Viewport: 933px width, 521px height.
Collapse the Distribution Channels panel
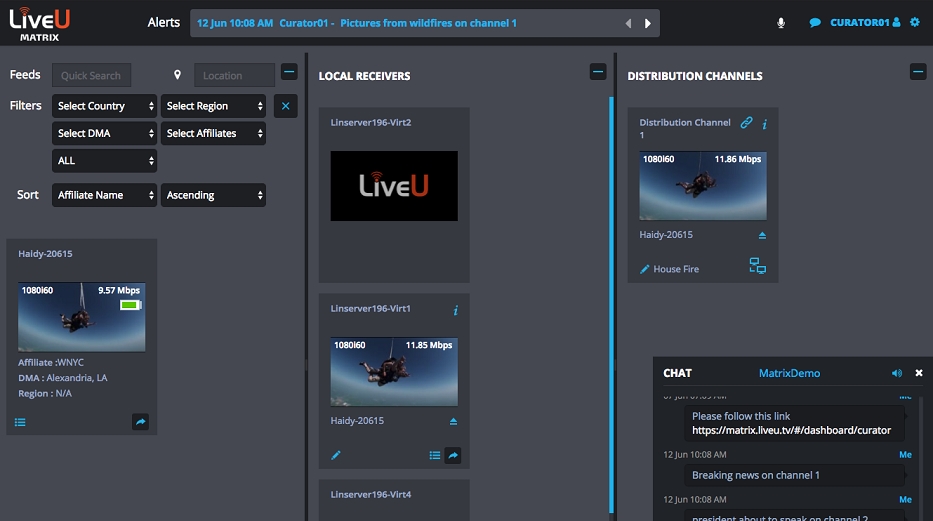tap(918, 72)
